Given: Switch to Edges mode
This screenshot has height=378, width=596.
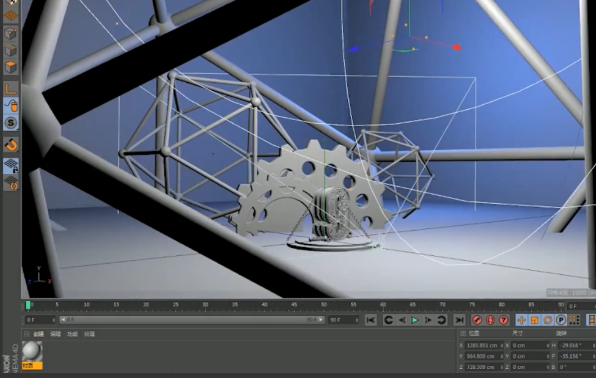Looking at the screenshot, I should tap(11, 50).
